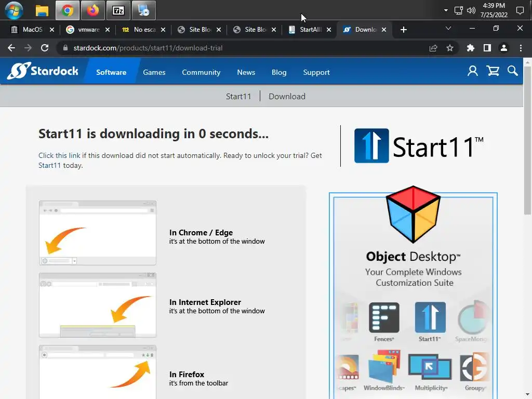Open the Chrome extensions puzzle icon
The image size is (532, 399).
coord(470,48)
